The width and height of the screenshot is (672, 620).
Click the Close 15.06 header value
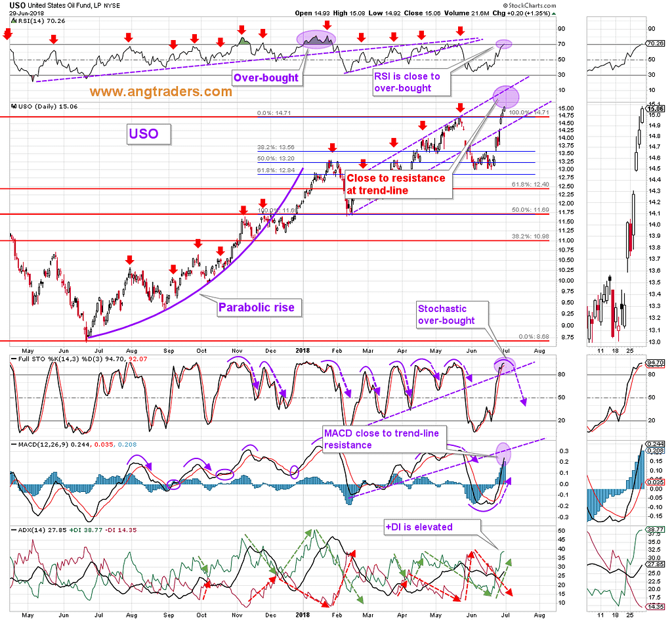(422, 13)
